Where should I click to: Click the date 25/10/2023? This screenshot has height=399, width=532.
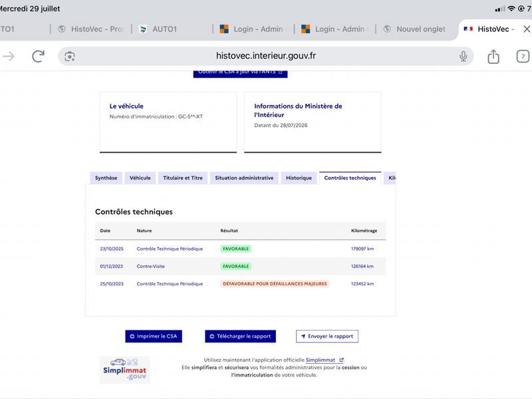click(x=112, y=284)
